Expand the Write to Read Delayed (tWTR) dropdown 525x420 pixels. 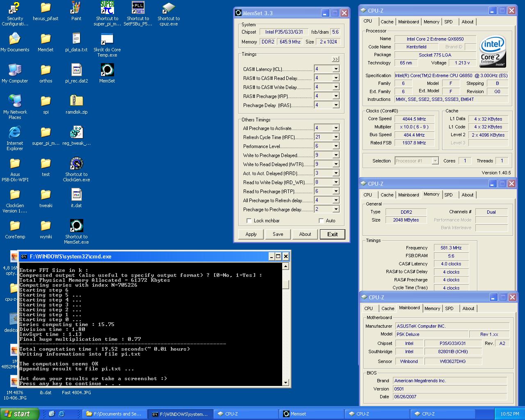coord(336,164)
